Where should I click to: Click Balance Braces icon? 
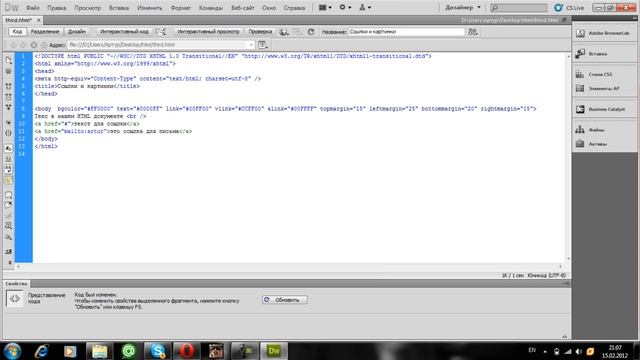click(x=9, y=133)
